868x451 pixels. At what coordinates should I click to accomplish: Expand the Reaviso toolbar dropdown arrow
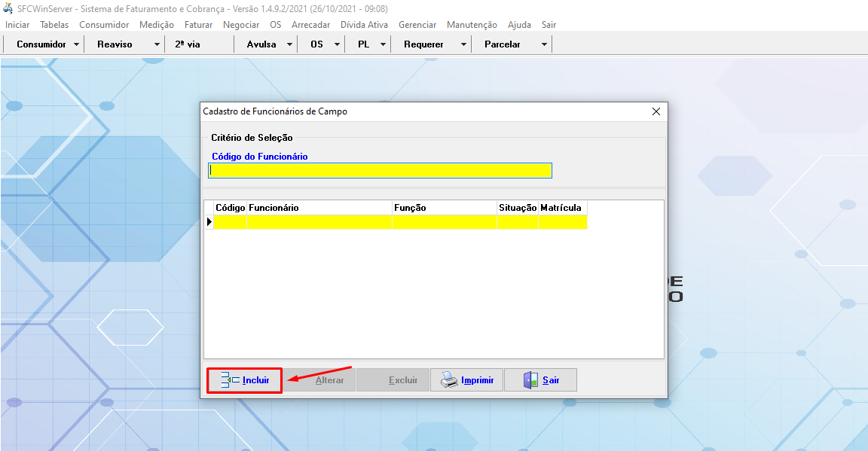coord(157,44)
